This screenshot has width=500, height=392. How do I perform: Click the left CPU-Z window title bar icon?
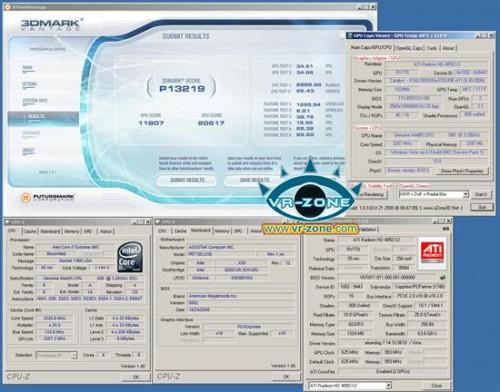click(8, 222)
